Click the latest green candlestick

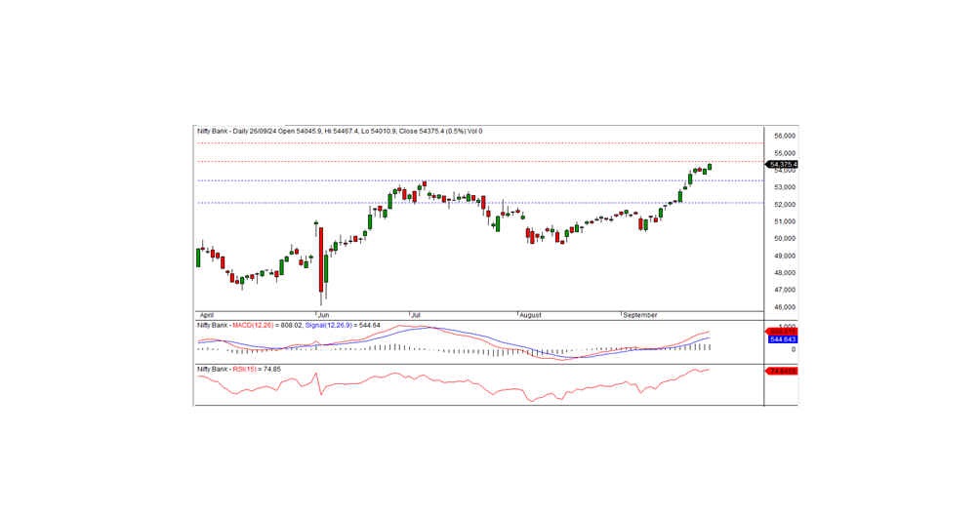(711, 166)
